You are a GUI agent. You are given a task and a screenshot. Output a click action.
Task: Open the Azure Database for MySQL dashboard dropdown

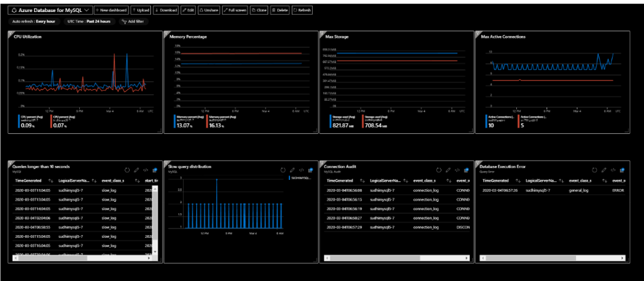tap(51, 10)
